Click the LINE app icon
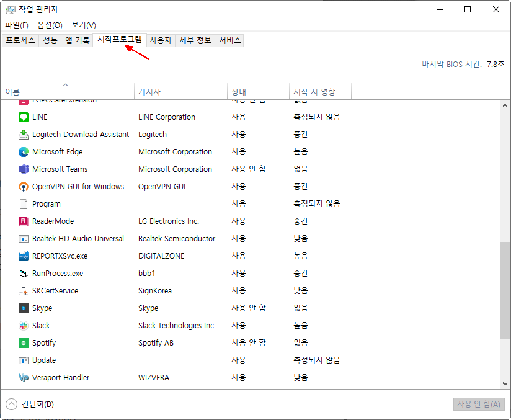 (x=24, y=117)
